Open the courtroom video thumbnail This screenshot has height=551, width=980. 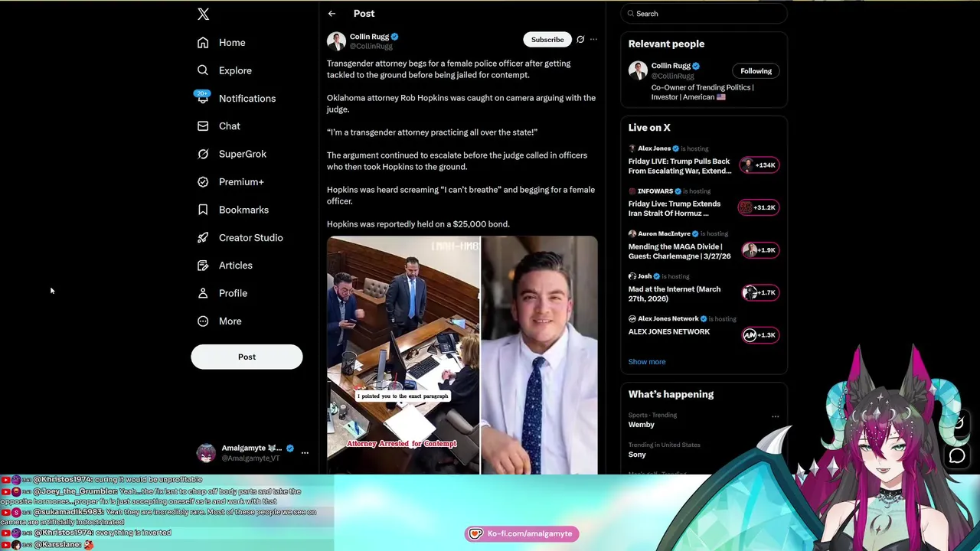click(403, 355)
